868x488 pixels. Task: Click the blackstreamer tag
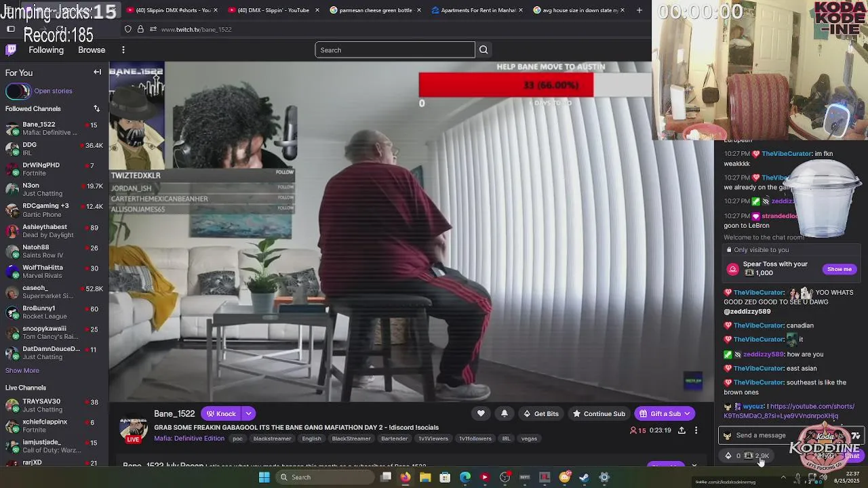(272, 439)
